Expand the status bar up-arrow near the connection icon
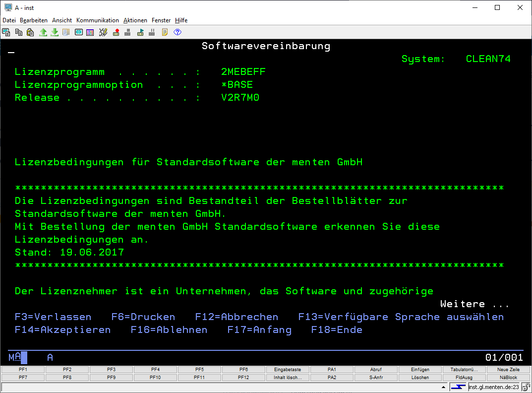Viewport: 532px width, 393px height. 444,387
